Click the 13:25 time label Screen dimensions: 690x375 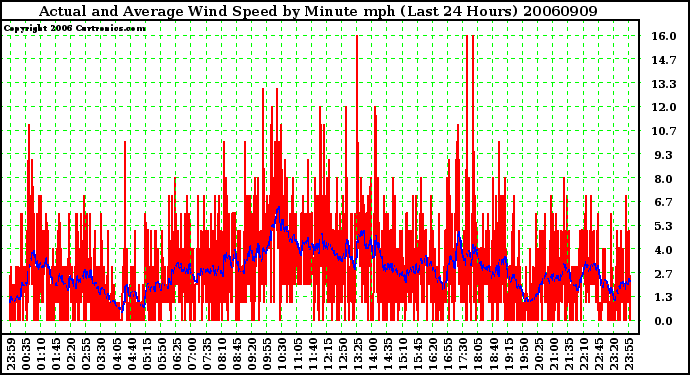(x=357, y=354)
